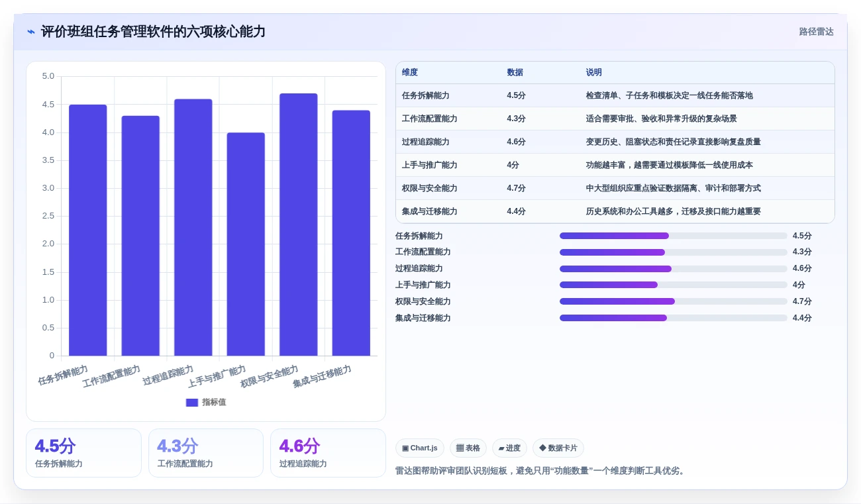Click the 4.4分 progress value label

pos(802,318)
